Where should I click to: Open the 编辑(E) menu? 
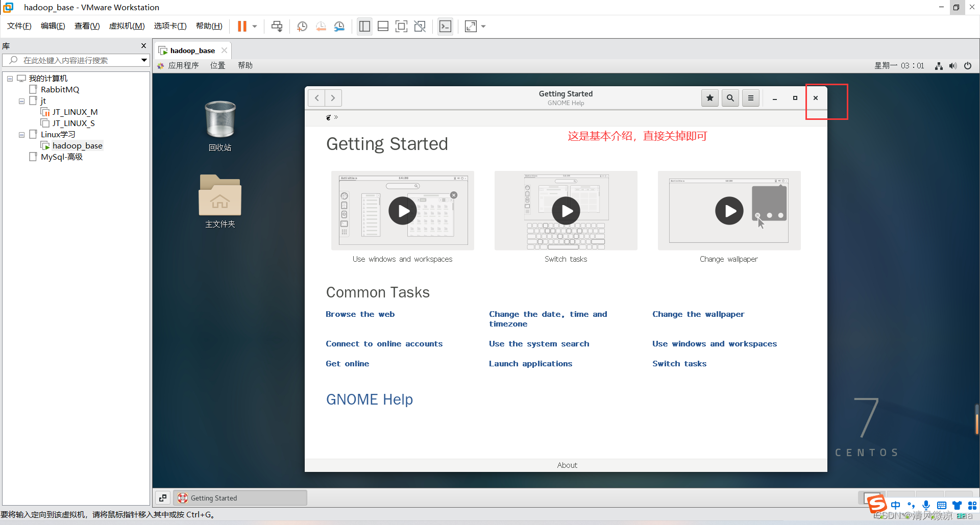(53, 26)
